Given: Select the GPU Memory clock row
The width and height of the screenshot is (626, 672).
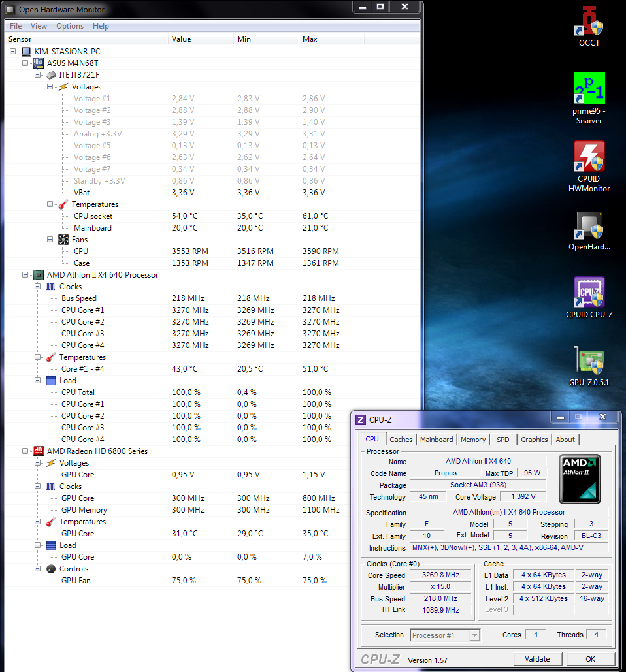Looking at the screenshot, I should click(x=178, y=510).
